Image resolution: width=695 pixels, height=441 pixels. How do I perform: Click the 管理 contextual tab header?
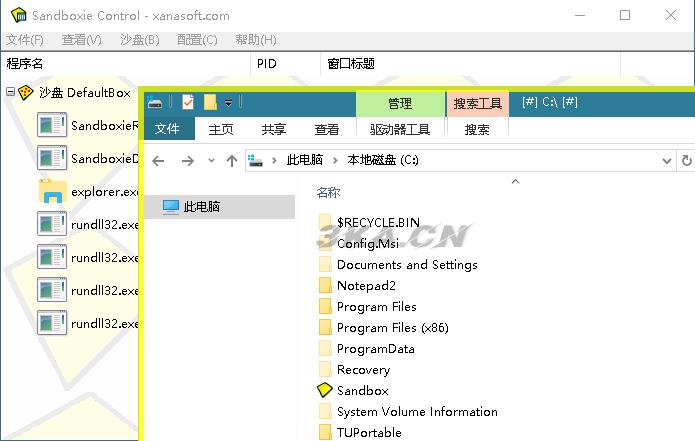click(400, 104)
